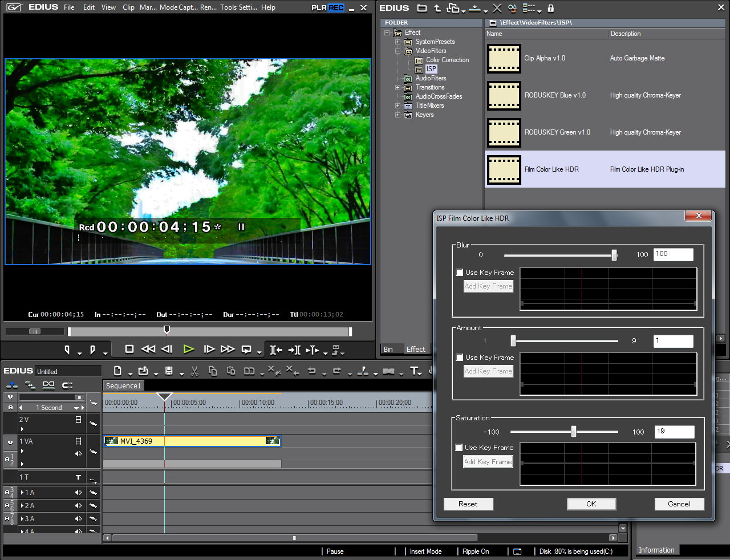Viewport: 730px width, 560px height.
Task: Collapse the Effect root folder
Action: [x=387, y=33]
